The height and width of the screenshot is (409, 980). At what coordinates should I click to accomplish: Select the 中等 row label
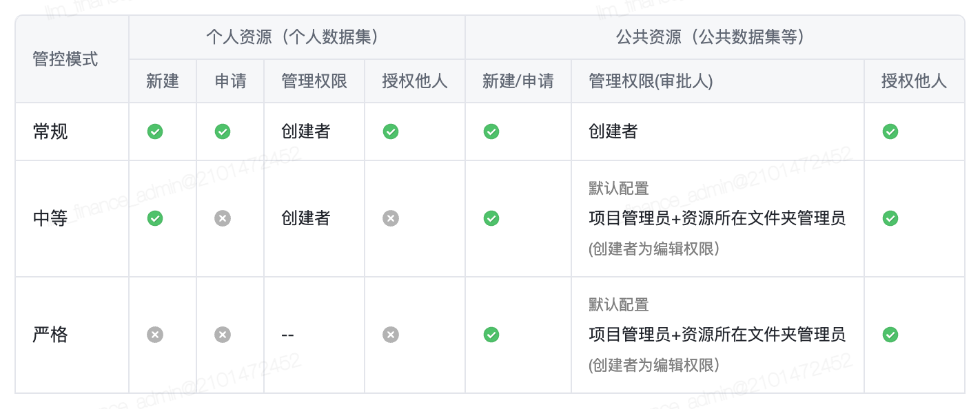[x=50, y=218]
